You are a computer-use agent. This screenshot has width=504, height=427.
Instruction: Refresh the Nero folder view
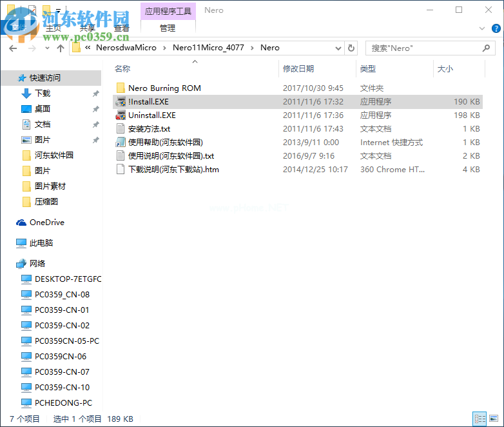pyautogui.click(x=351, y=48)
